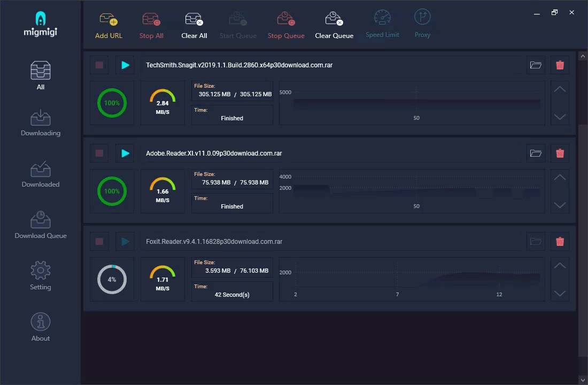Open the About page
This screenshot has width=588, height=385.
tap(41, 327)
